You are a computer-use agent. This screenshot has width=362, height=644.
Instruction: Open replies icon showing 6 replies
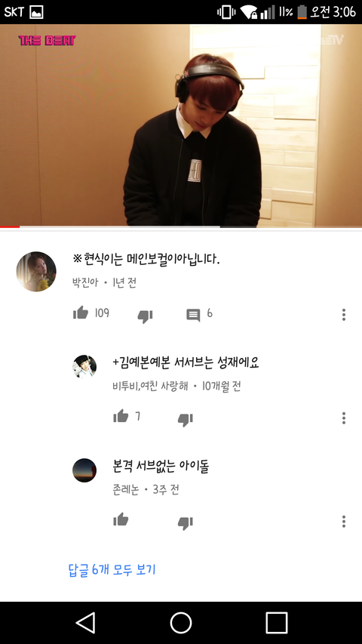193,315
